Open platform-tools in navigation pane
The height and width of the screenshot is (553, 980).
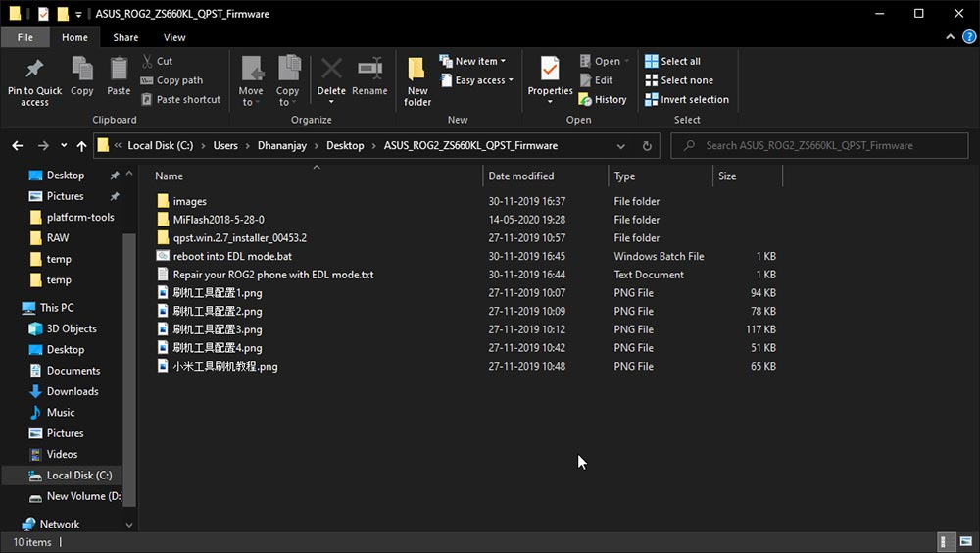tap(72, 217)
